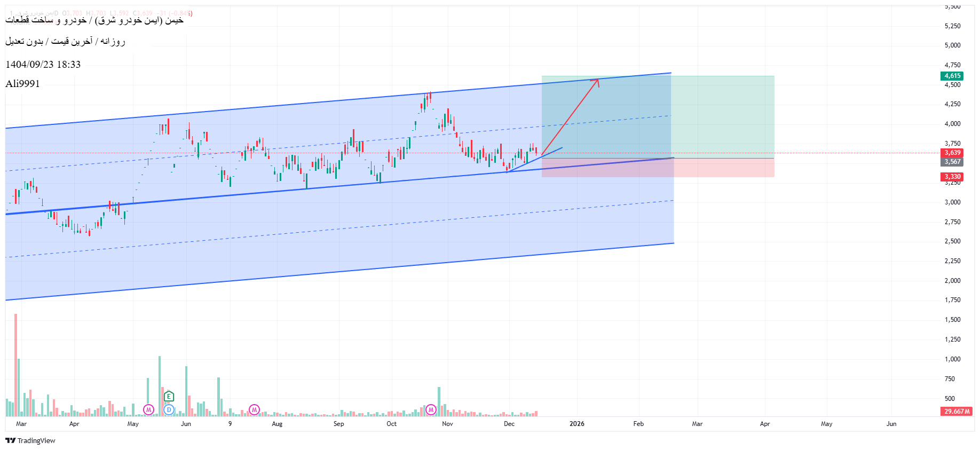Click the gray 3,567 entry price label
This screenshot has height=450, width=980.
click(952, 162)
